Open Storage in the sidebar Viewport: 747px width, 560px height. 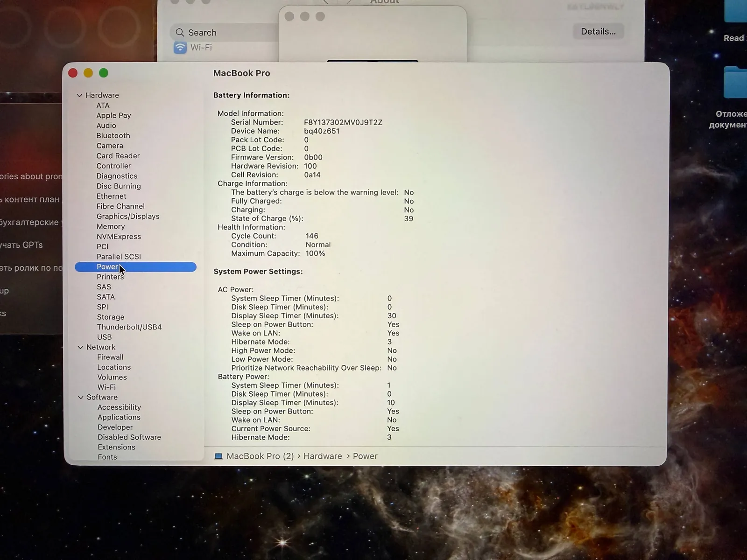(110, 317)
